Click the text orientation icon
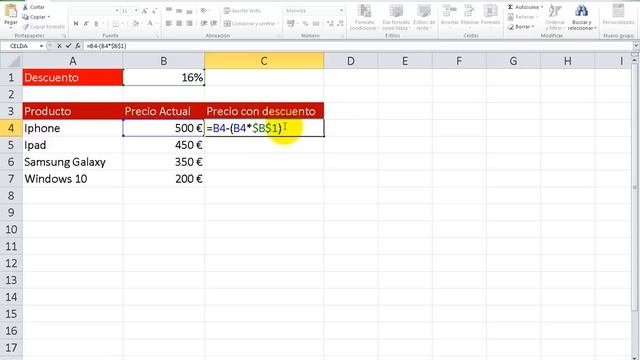The width and height of the screenshot is (640, 360). pyautogui.click(x=204, y=11)
